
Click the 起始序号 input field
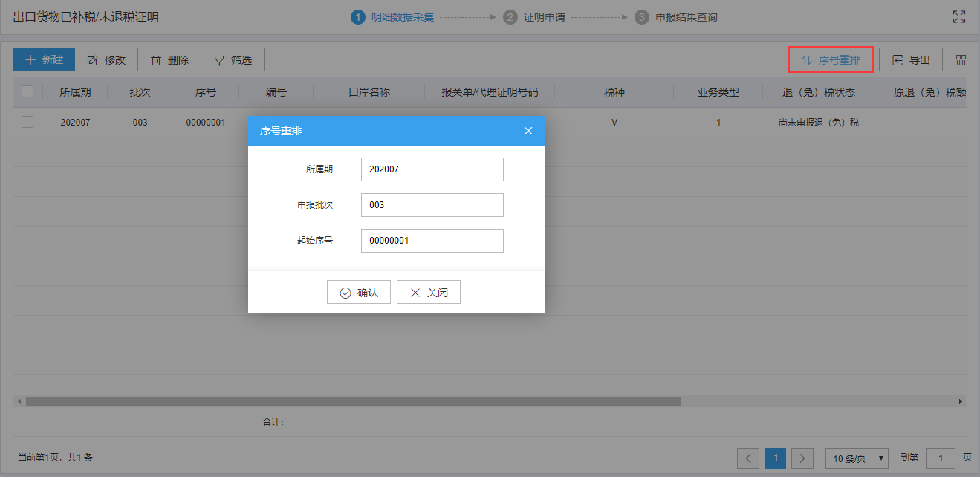(432, 241)
